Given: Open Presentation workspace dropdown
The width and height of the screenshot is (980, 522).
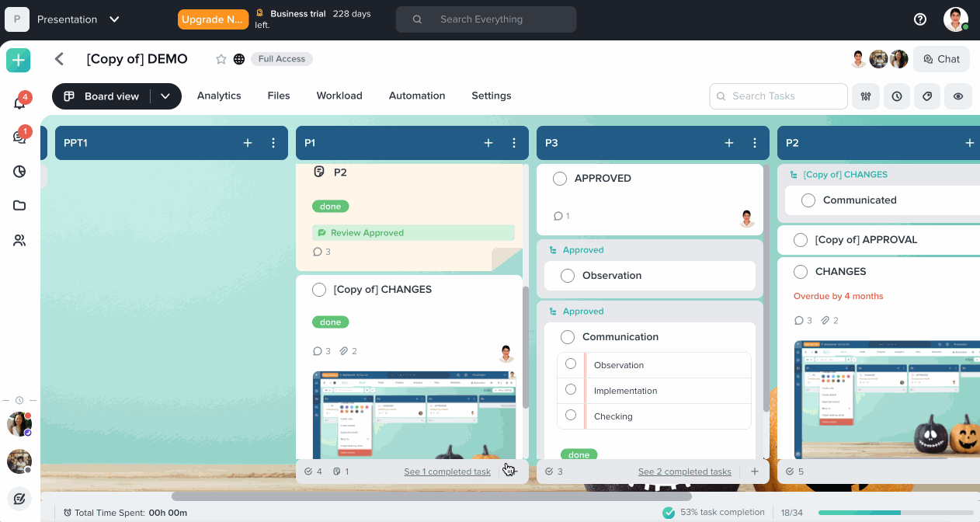Looking at the screenshot, I should tap(114, 19).
